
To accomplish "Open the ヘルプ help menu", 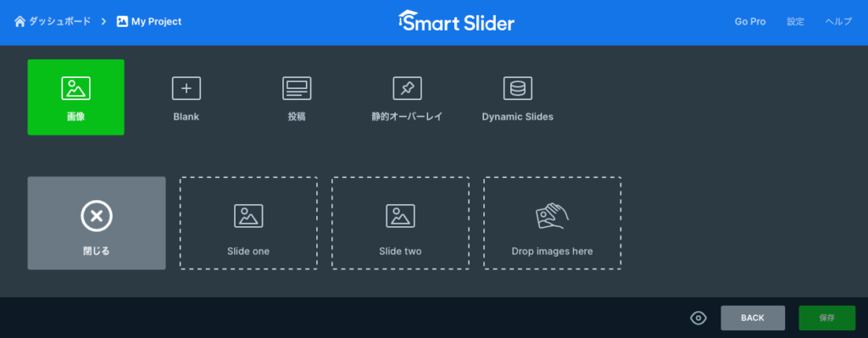I will click(838, 21).
